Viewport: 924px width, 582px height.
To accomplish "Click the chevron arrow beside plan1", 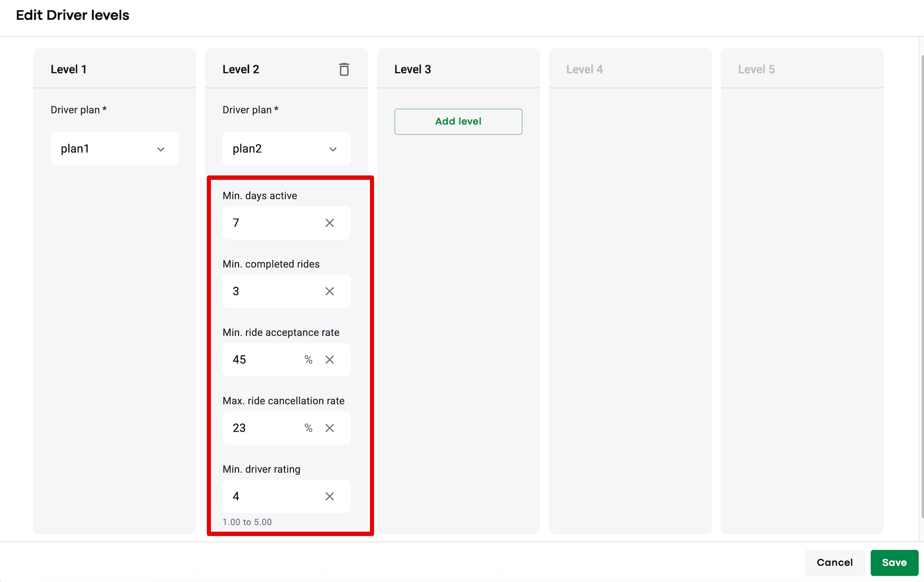I will 161,149.
